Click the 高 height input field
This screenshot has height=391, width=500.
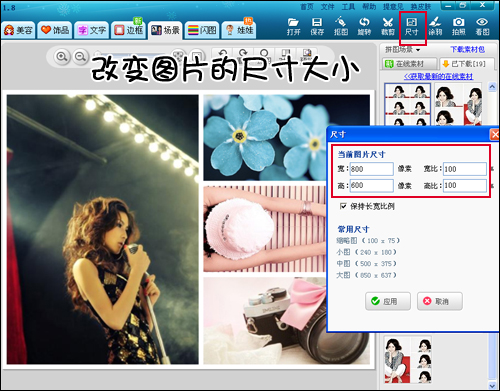[371, 185]
